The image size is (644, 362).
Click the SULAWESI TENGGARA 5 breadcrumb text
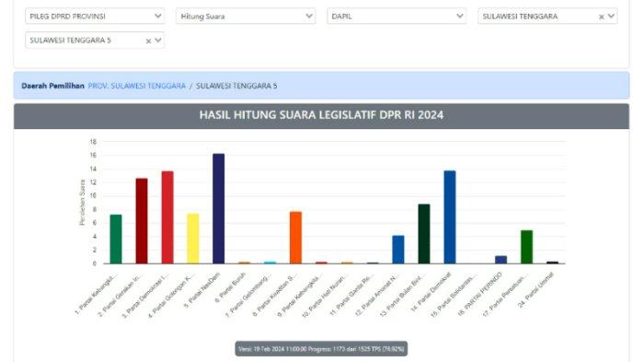coord(236,86)
